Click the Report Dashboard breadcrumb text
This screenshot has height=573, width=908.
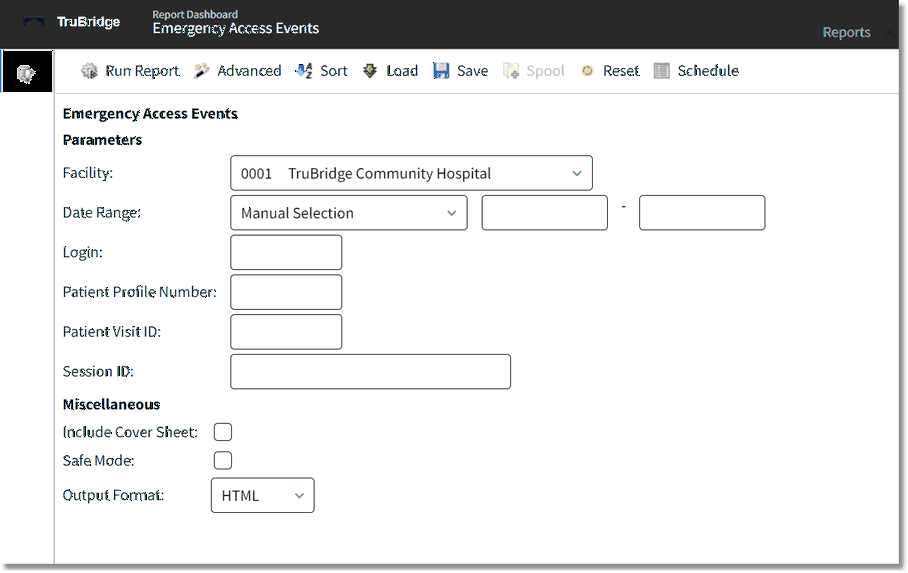195,14
